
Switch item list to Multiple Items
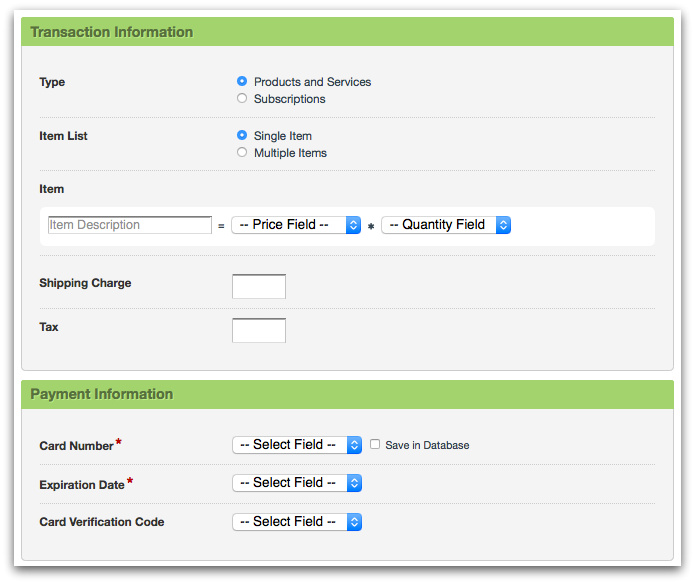242,153
